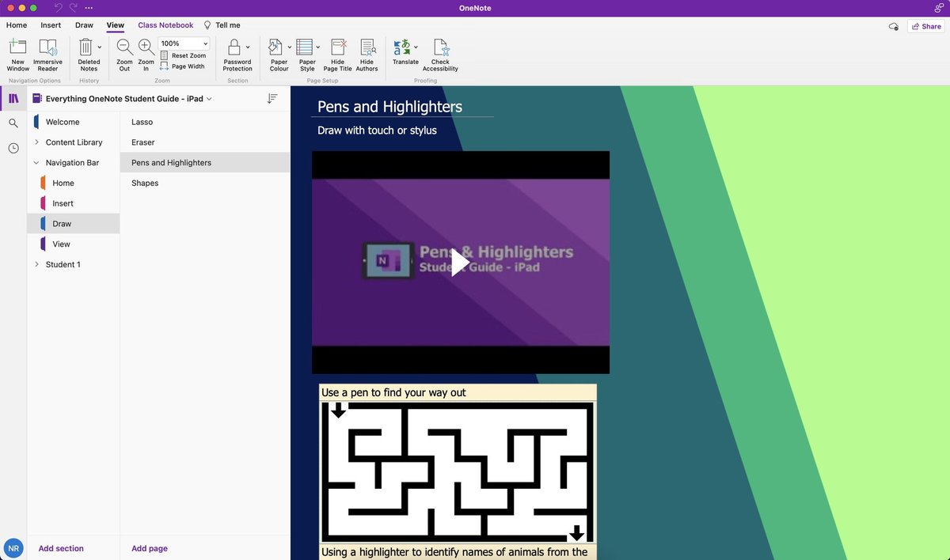Run Check Accessibility
950x560 pixels.
(440, 55)
